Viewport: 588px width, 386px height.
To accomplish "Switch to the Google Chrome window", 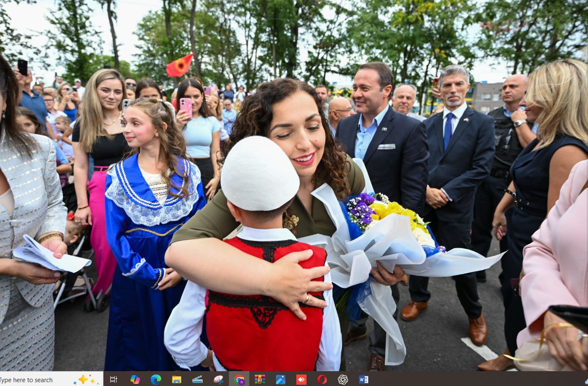I will click(239, 380).
